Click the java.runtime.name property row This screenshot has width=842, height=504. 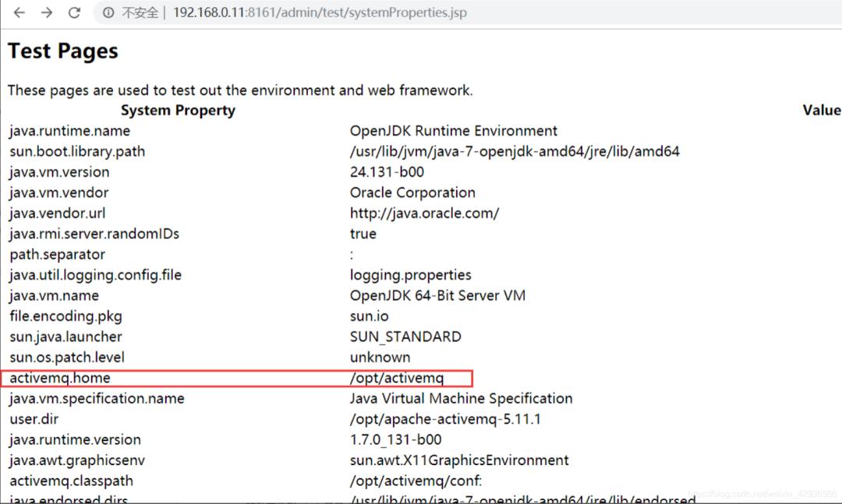coord(70,131)
